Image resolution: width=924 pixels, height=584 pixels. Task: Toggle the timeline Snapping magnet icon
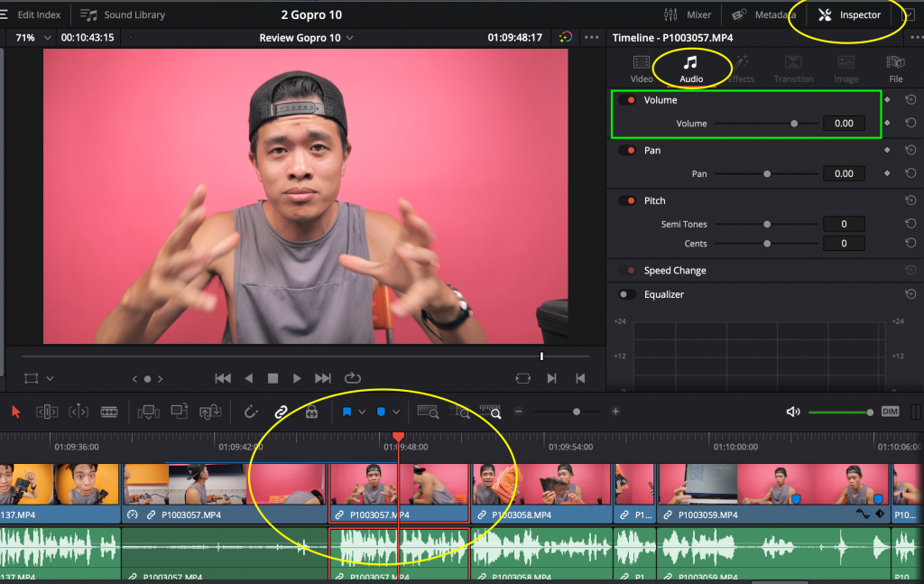click(252, 412)
